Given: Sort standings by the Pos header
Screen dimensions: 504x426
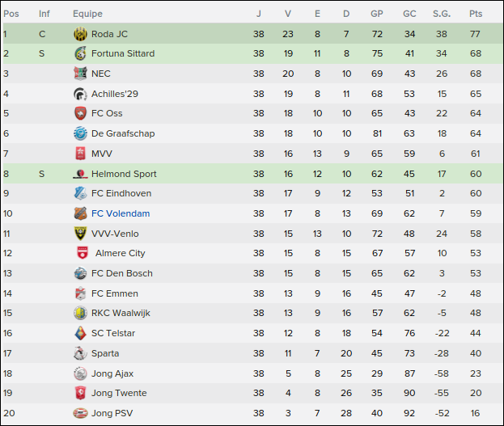Looking at the screenshot, I should coord(11,14).
